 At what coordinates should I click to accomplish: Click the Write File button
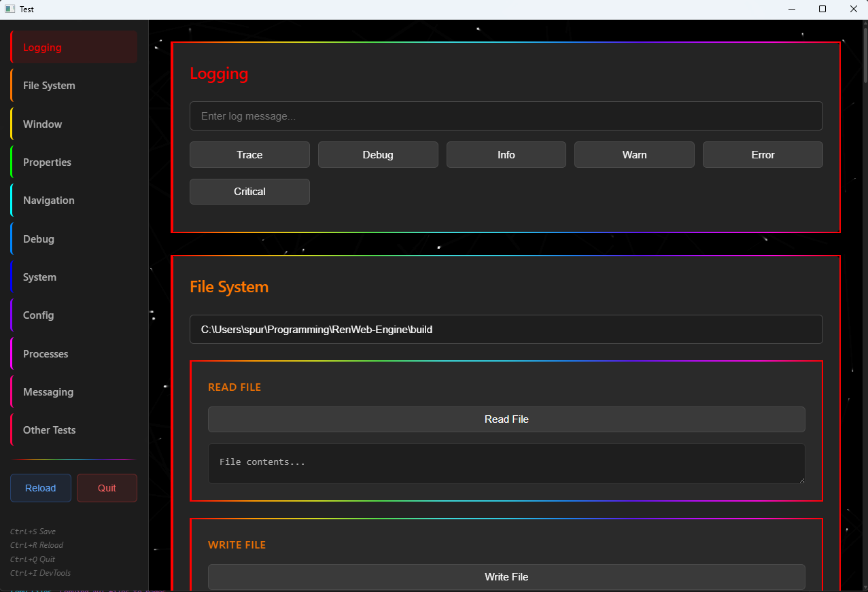pyautogui.click(x=506, y=576)
